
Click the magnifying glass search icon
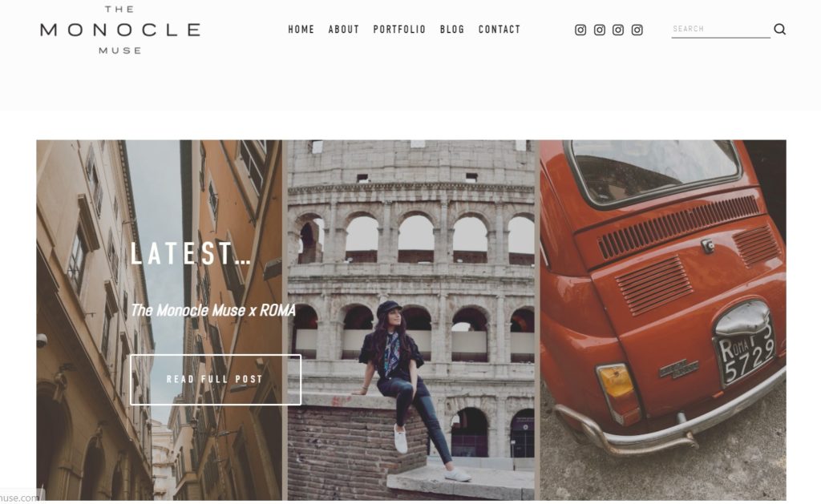779,30
